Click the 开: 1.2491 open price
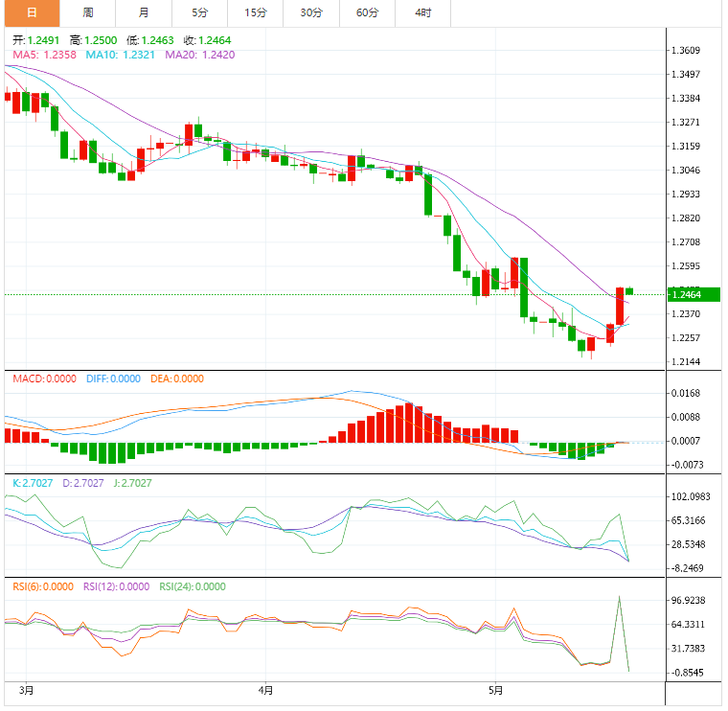This screenshot has width=728, height=711. [35, 40]
